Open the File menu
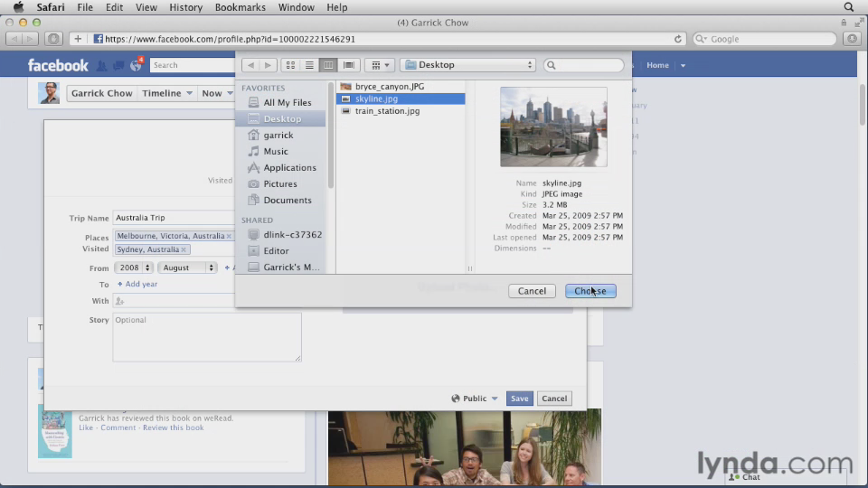 tap(85, 7)
